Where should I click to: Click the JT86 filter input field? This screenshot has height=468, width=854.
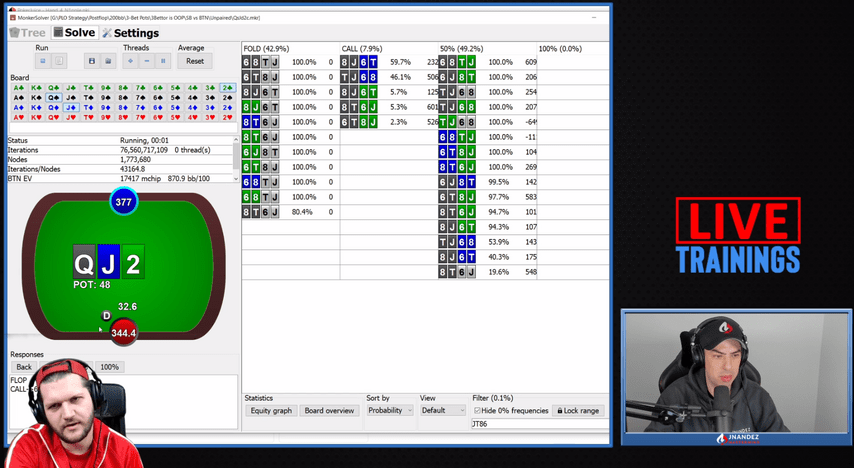[540, 423]
